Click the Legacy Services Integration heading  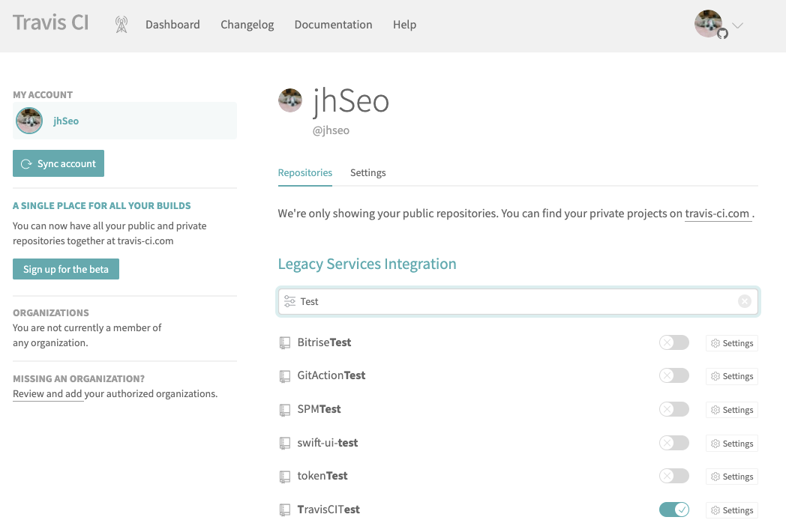pos(367,264)
